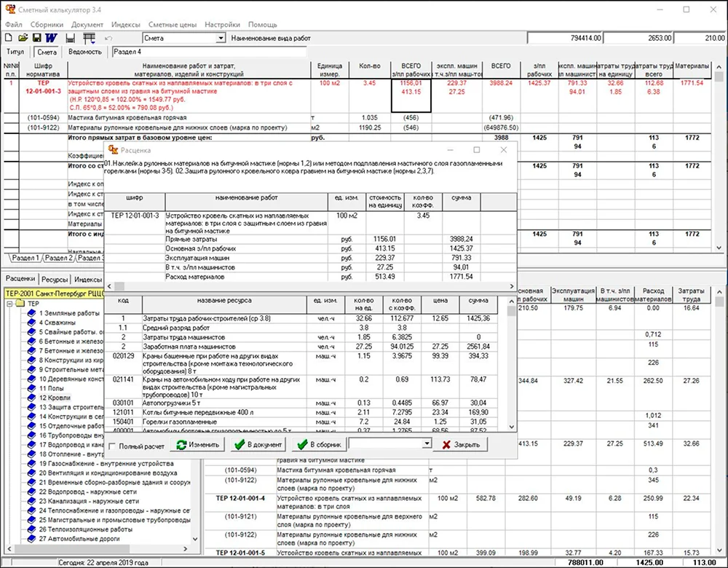Create a new document with the blank page icon

[8, 38]
